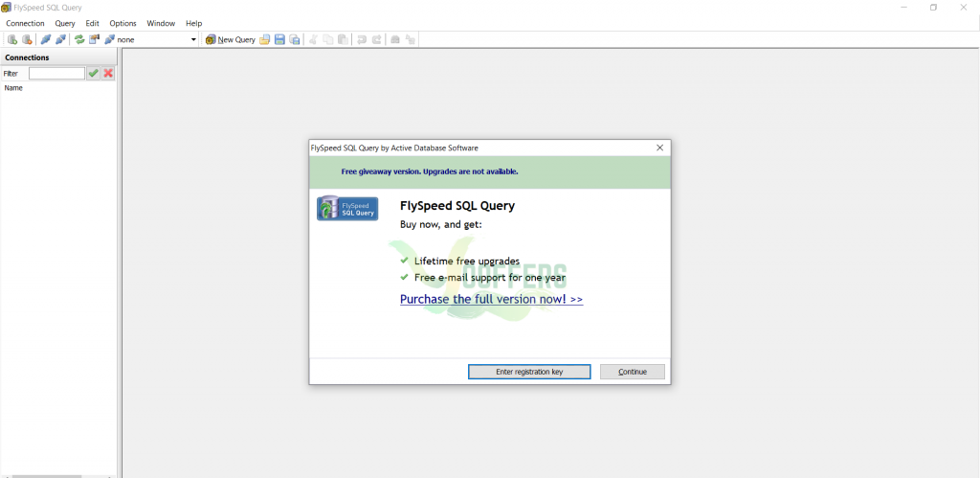Screen dimensions: 980x478
Task: Click the green refresh arrows icon
Action: coord(79,39)
